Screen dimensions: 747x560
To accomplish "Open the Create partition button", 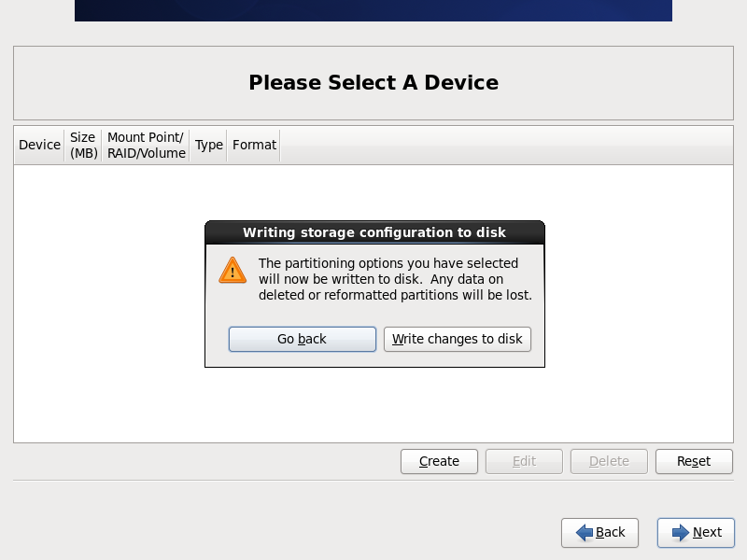I will coord(439,461).
